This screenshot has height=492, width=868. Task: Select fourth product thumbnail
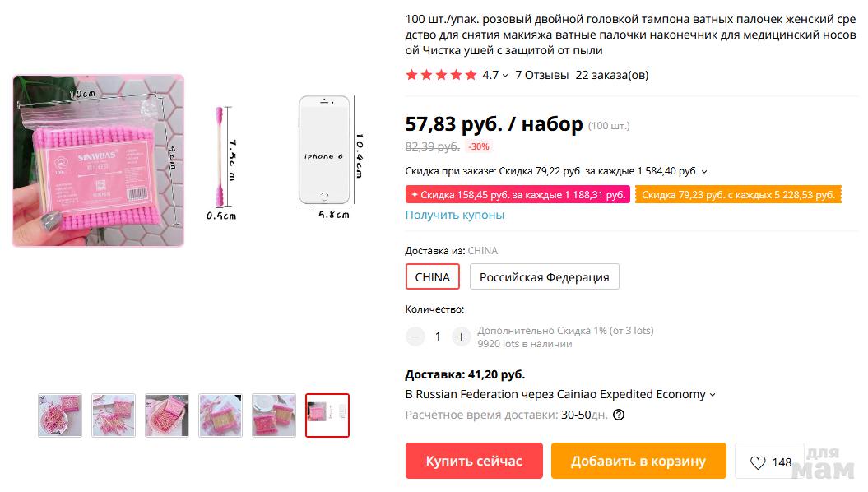[220, 415]
